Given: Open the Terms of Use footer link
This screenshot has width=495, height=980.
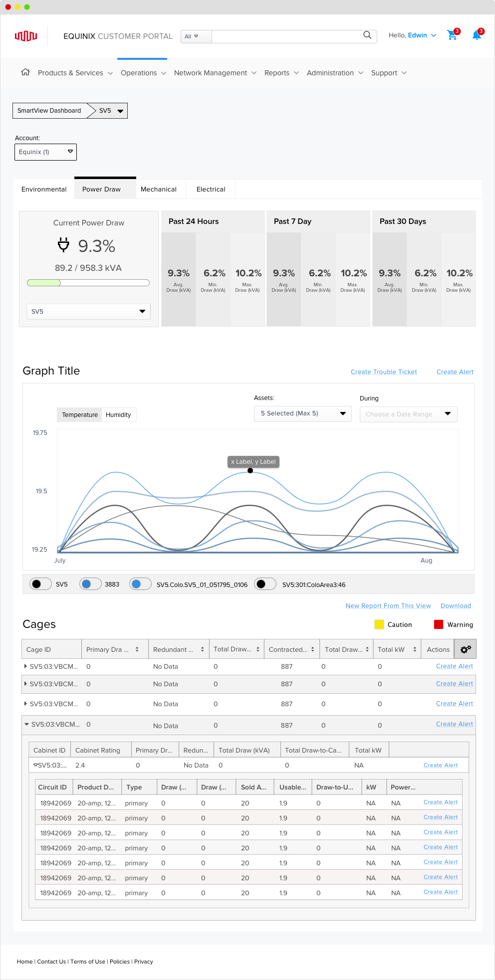Looking at the screenshot, I should tap(88, 962).
